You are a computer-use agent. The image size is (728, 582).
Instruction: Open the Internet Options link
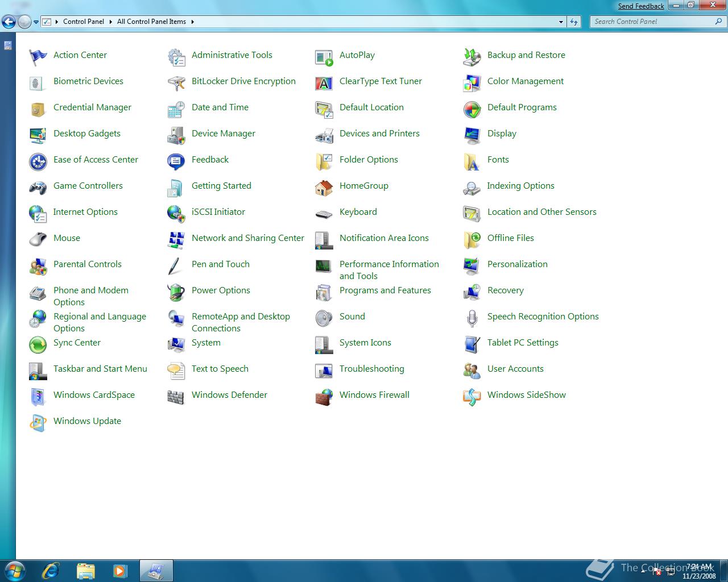click(85, 211)
